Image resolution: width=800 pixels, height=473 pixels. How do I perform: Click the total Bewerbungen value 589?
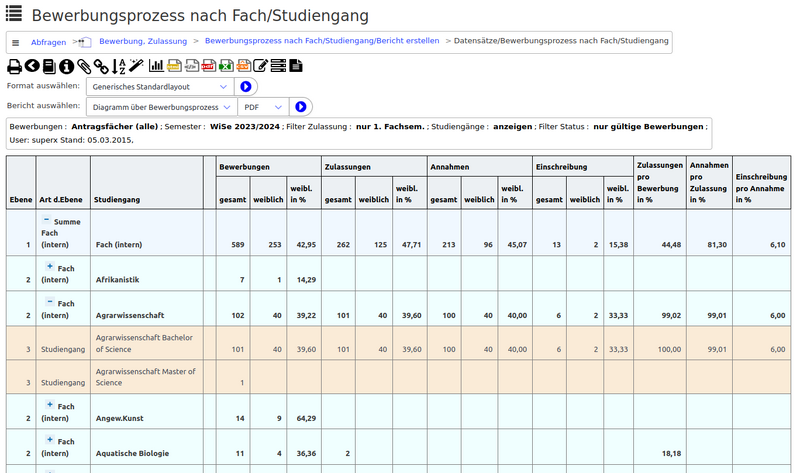tap(238, 245)
